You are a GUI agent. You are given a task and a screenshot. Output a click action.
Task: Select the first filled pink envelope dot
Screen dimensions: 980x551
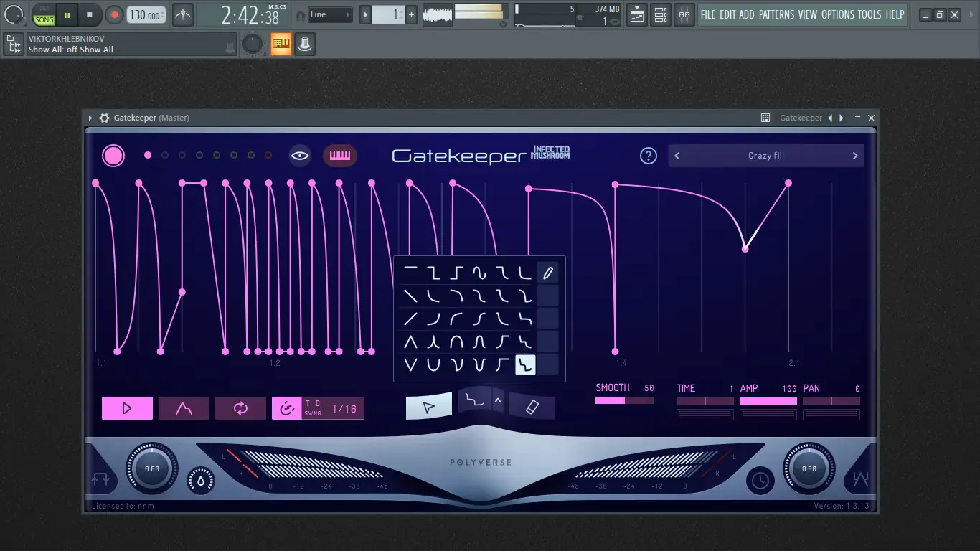(148, 155)
